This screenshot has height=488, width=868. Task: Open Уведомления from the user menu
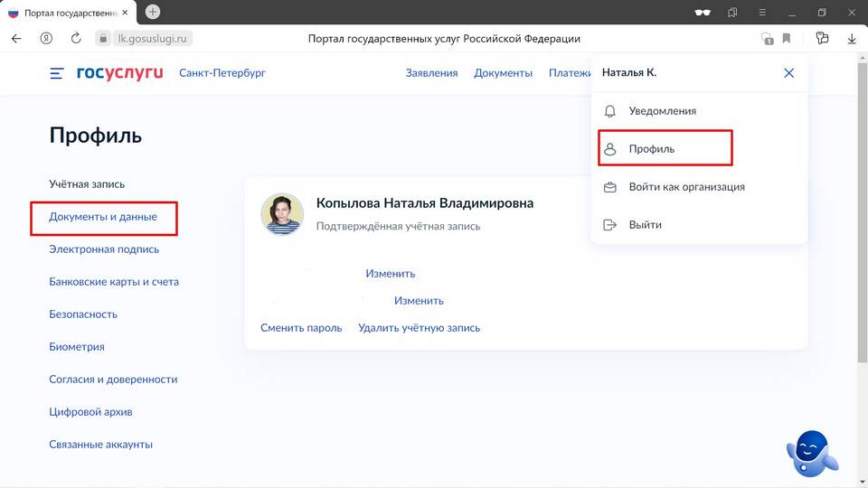(662, 111)
